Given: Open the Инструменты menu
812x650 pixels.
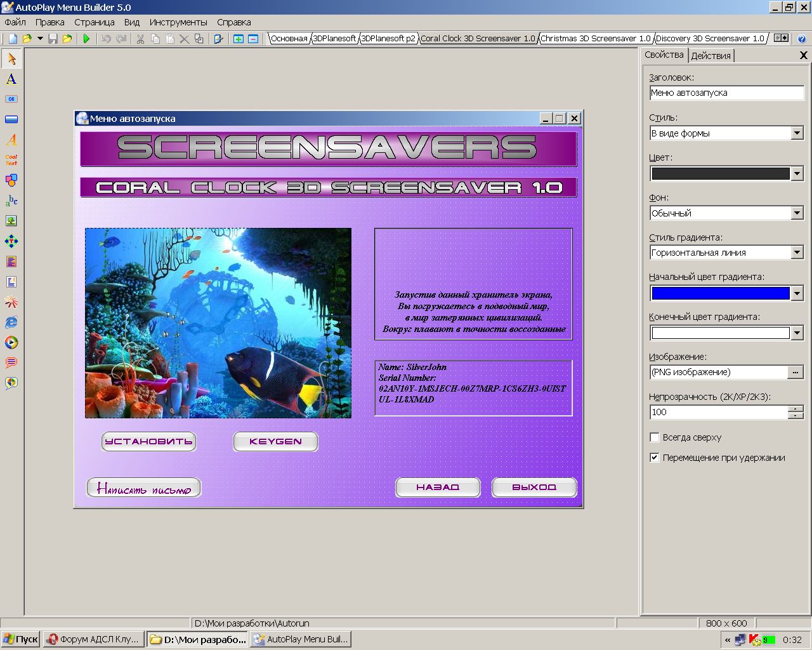Looking at the screenshot, I should pyautogui.click(x=178, y=22).
